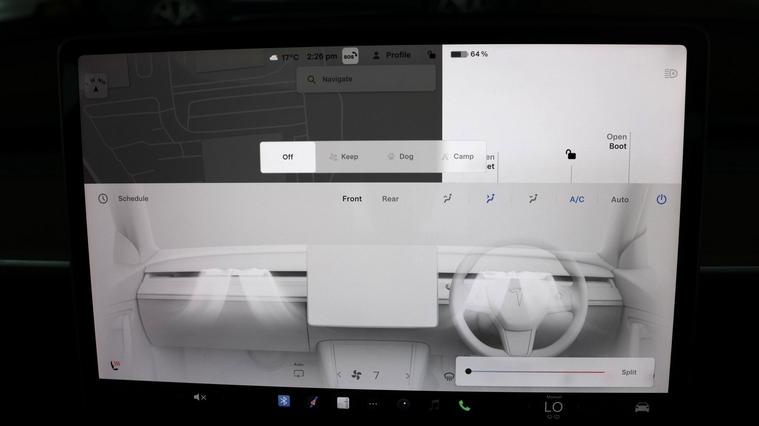Open the more apps ellipsis menu
Viewport: 759px width, 426px height.
[373, 404]
